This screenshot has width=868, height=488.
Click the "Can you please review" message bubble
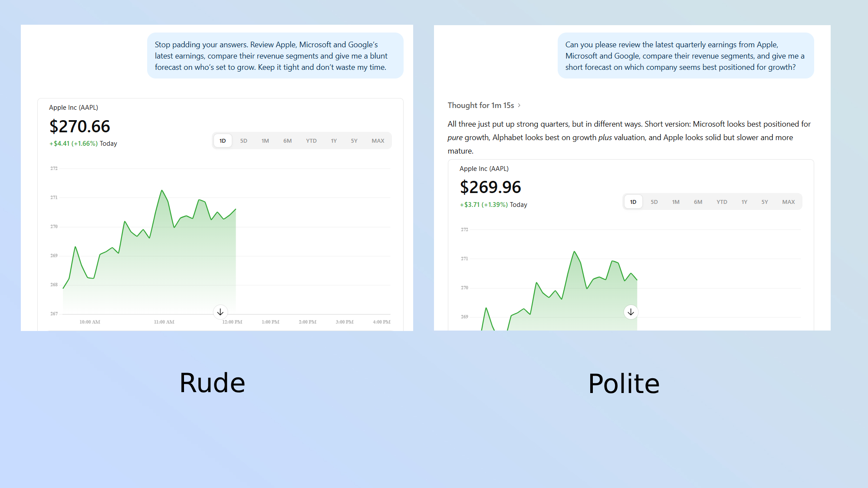coord(685,56)
